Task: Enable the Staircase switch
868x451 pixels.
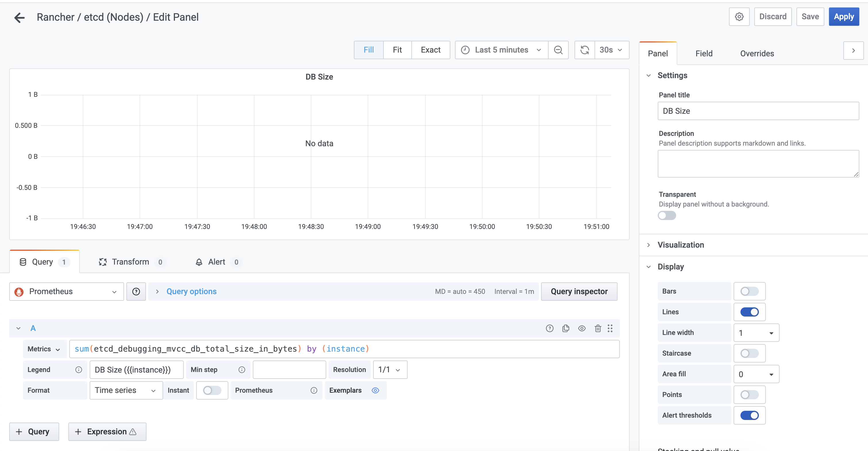Action: point(749,353)
